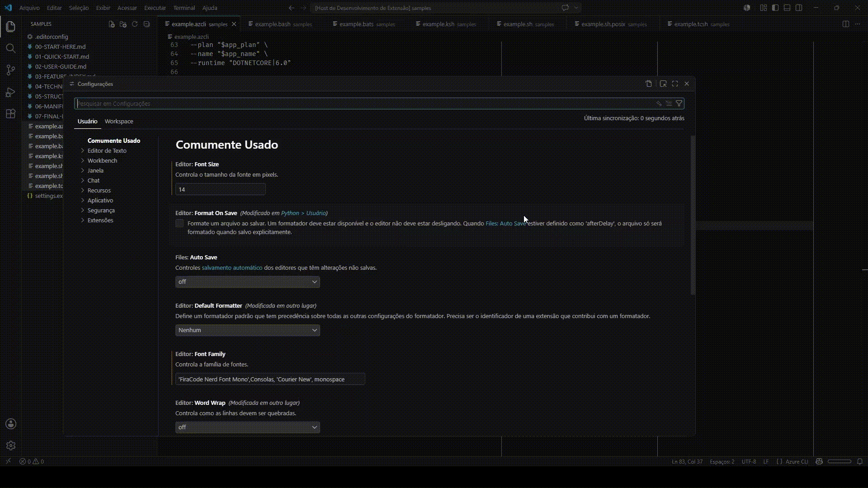Click the Copilot status icon in status bar
868x488 pixels.
point(819,461)
